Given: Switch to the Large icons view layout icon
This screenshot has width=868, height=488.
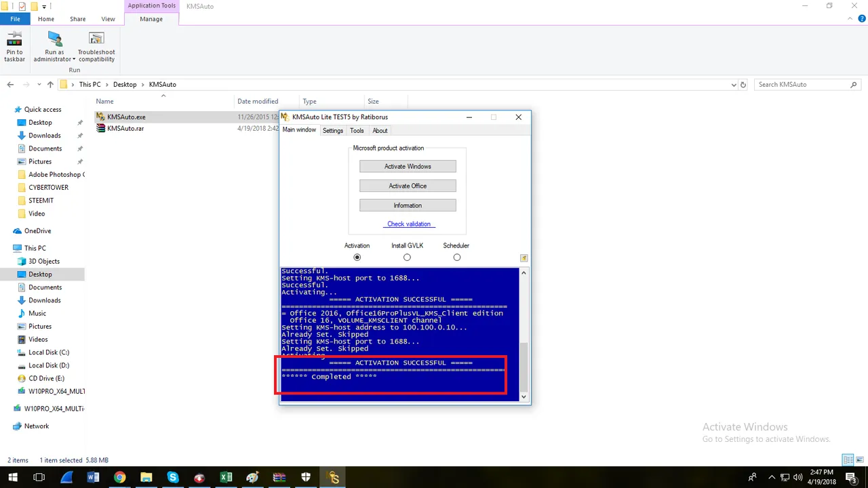Looking at the screenshot, I should [859, 460].
